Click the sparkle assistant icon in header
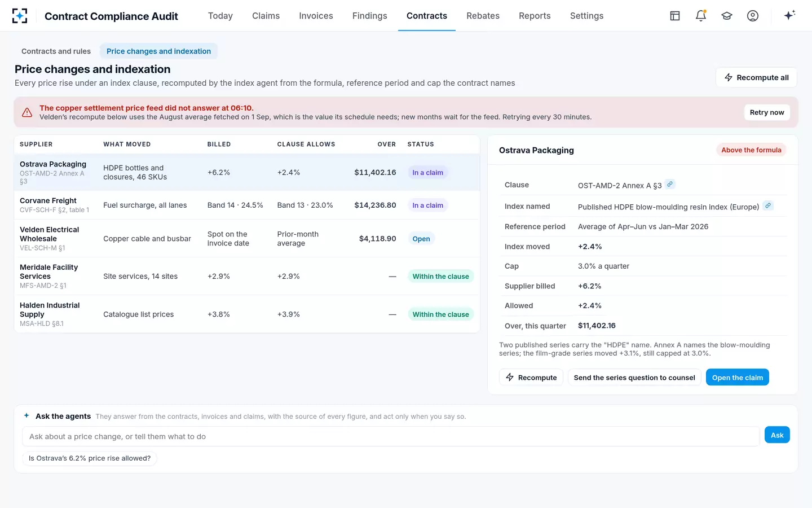 pyautogui.click(x=789, y=15)
